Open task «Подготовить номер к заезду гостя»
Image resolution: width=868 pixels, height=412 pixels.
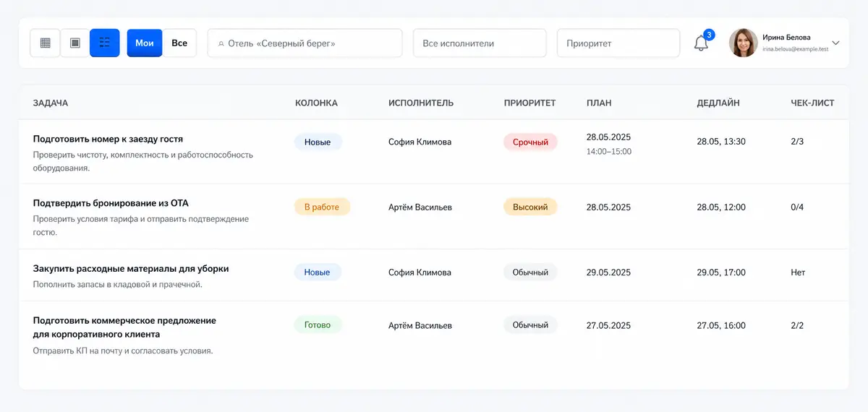tap(108, 138)
